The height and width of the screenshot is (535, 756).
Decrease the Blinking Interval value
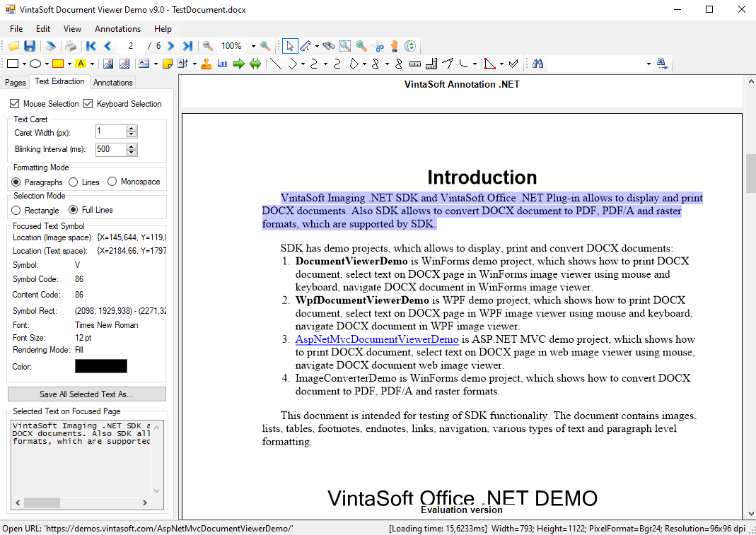point(132,153)
